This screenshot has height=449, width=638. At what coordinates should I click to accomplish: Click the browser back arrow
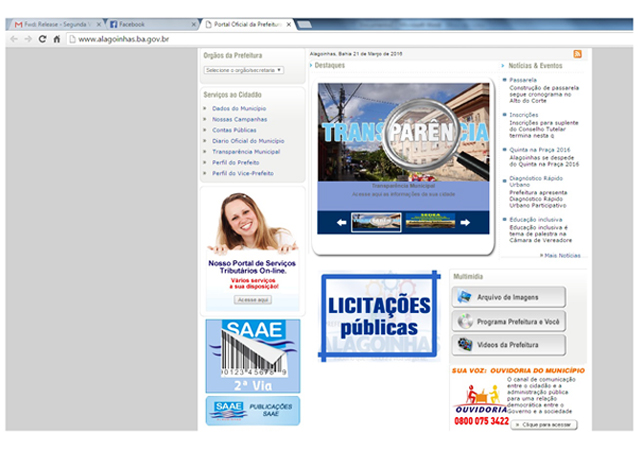14,39
